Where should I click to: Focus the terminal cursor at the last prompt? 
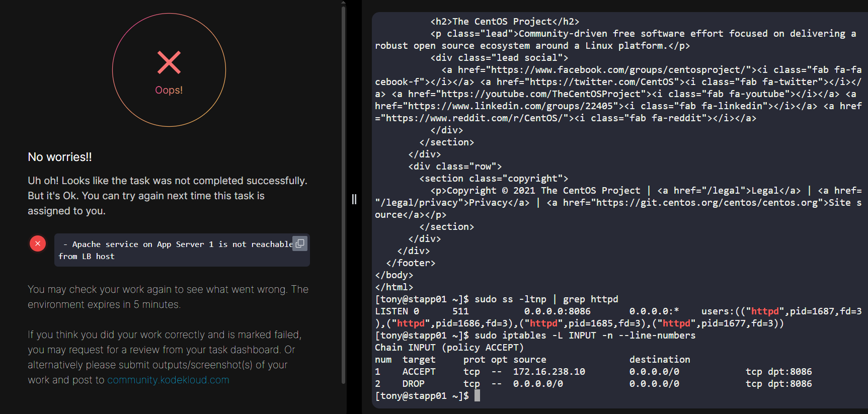pos(477,396)
